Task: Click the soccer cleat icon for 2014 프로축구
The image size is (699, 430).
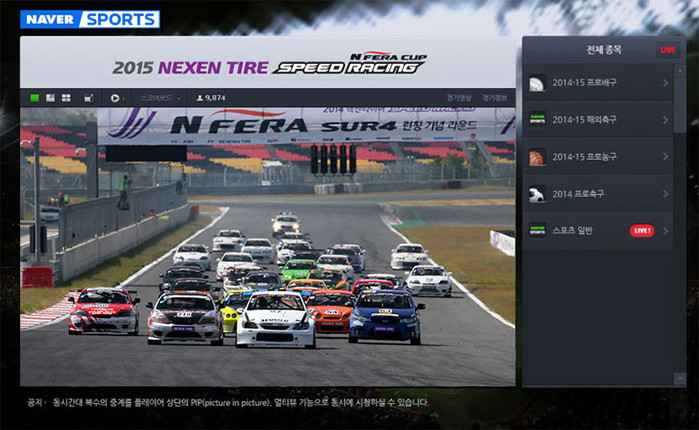Action: (x=537, y=194)
